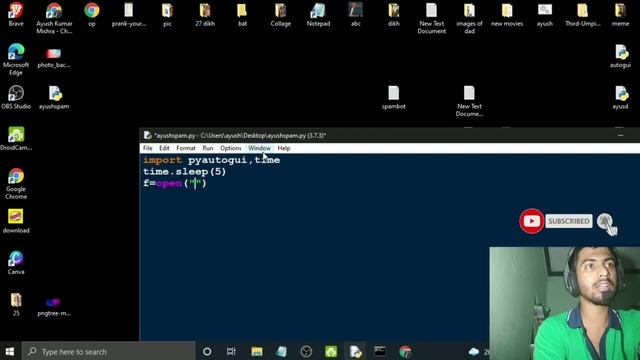
Task: Click the 'Type here to search' box
Action: coord(109,351)
